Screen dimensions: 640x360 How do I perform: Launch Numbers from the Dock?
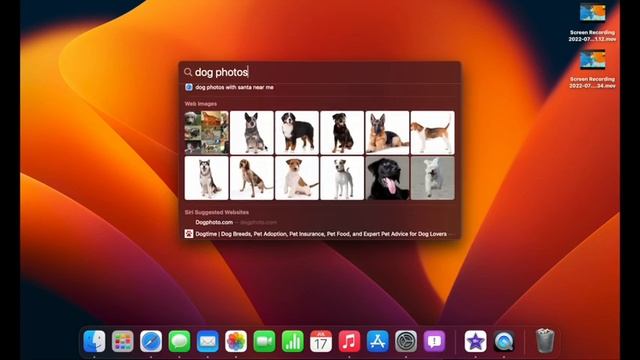click(293, 341)
